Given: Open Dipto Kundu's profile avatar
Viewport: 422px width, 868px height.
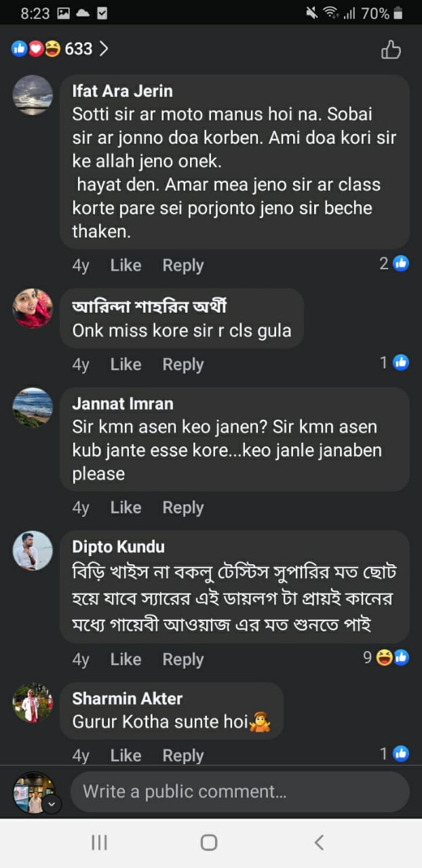Looking at the screenshot, I should [33, 550].
